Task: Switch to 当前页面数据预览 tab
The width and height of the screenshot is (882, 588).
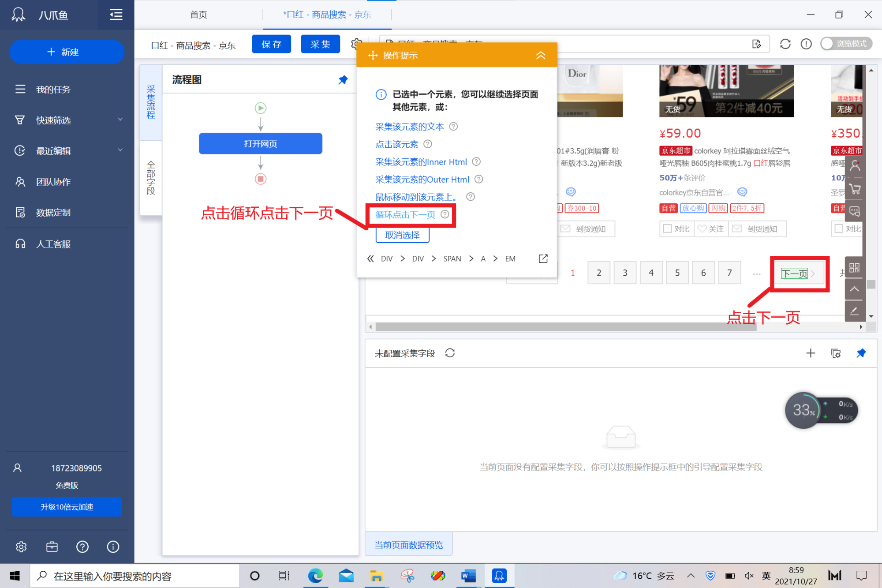Action: click(x=409, y=545)
